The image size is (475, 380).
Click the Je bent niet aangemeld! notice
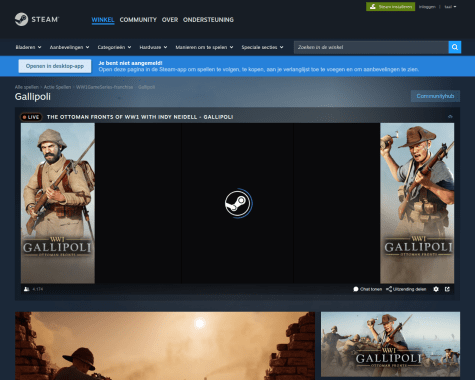click(x=130, y=63)
